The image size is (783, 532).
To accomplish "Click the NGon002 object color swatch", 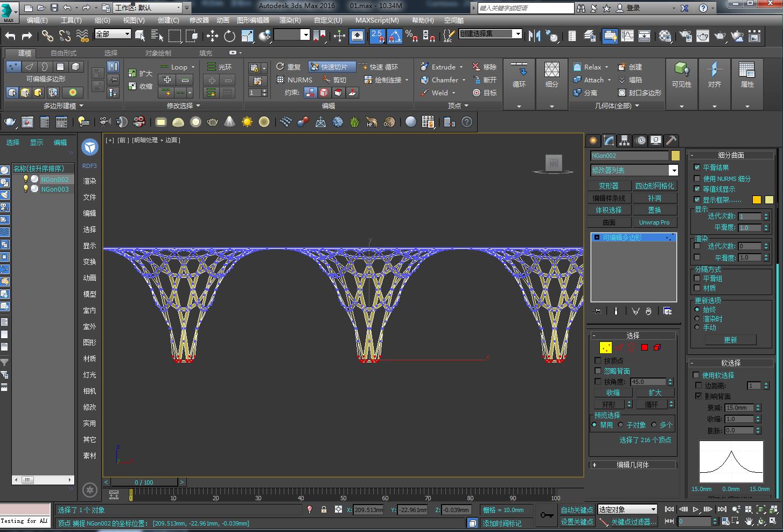I will (675, 156).
